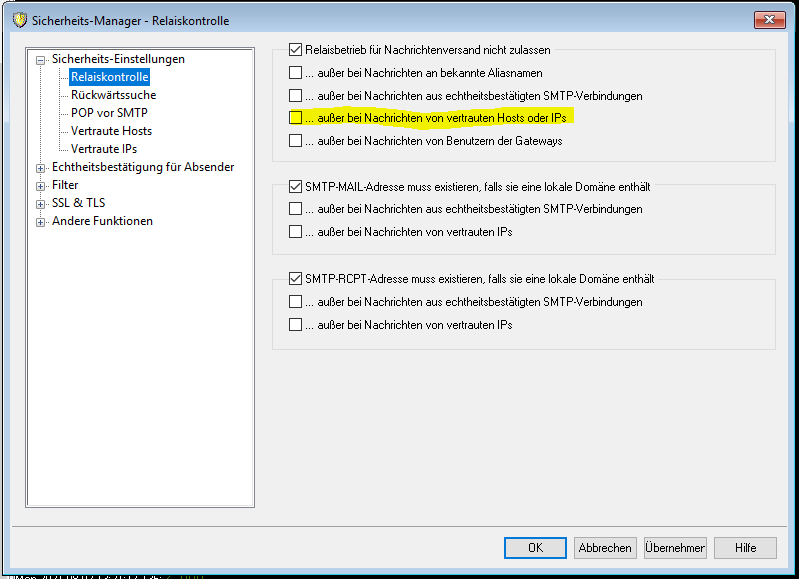
Task: Expand Echtheitsbestätigung für Absender node
Action: (x=41, y=168)
